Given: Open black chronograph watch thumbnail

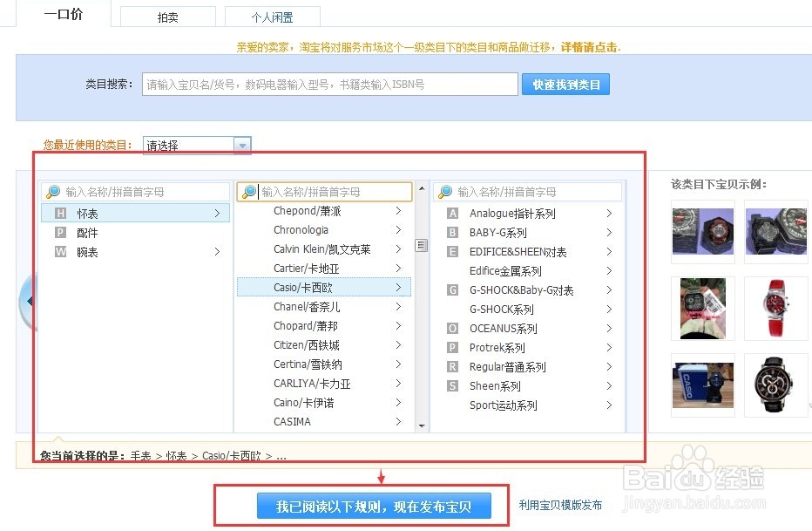Looking at the screenshot, I should point(776,385).
